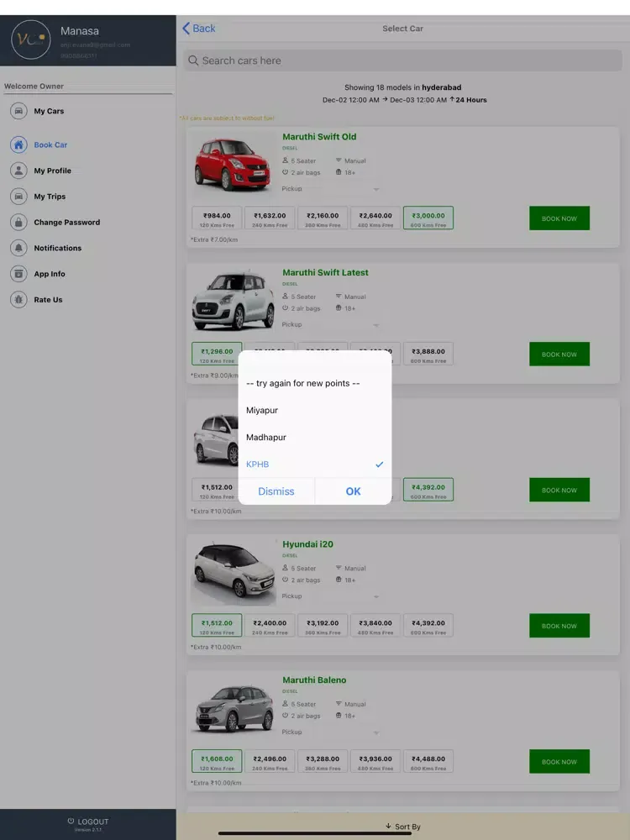The image size is (630, 840).
Task: Select KPHB pickup point
Action: tap(315, 464)
